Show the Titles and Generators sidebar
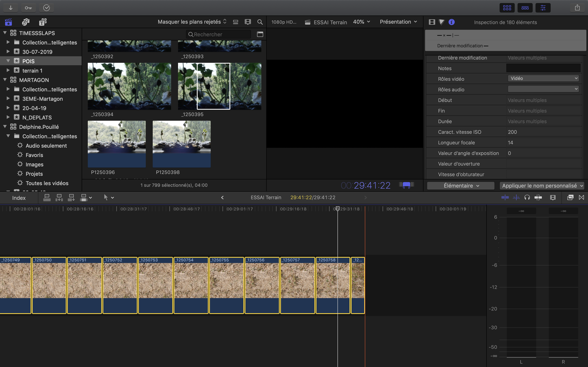The width and height of the screenshot is (588, 367). click(x=43, y=22)
